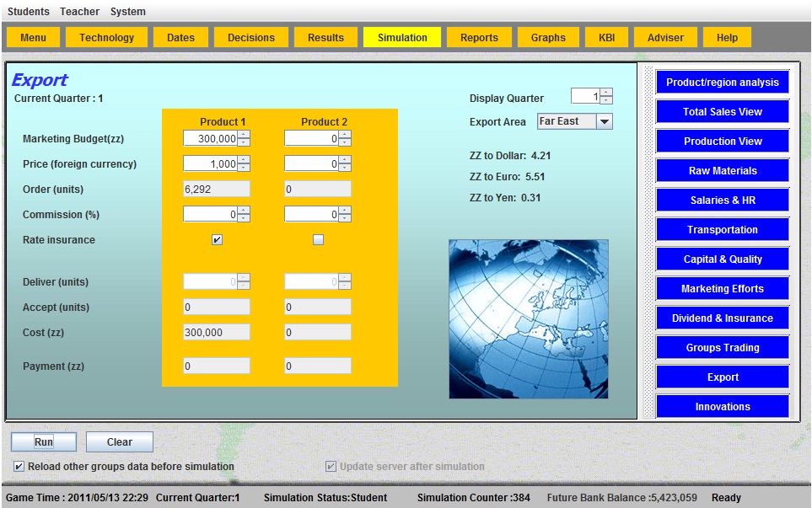Increase Product 1 Marketing Budget with up arrow
Screen dimensions: 812x508
click(x=244, y=135)
